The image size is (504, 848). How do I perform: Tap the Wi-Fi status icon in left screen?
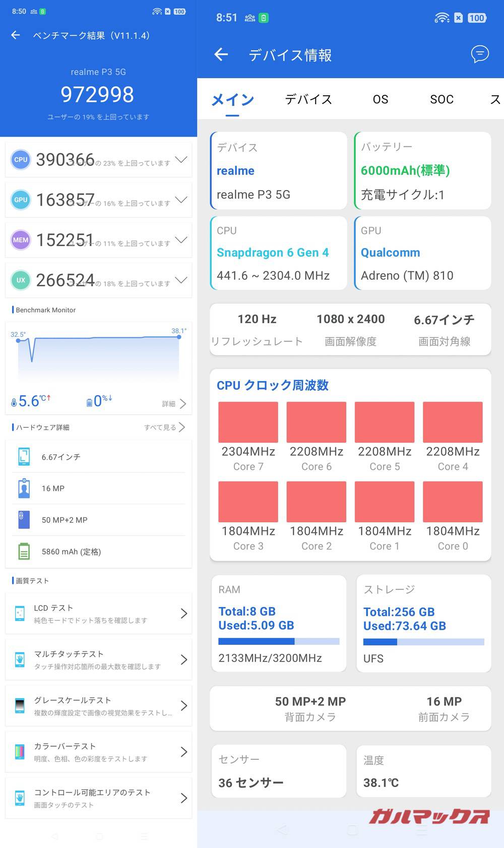[x=157, y=11]
